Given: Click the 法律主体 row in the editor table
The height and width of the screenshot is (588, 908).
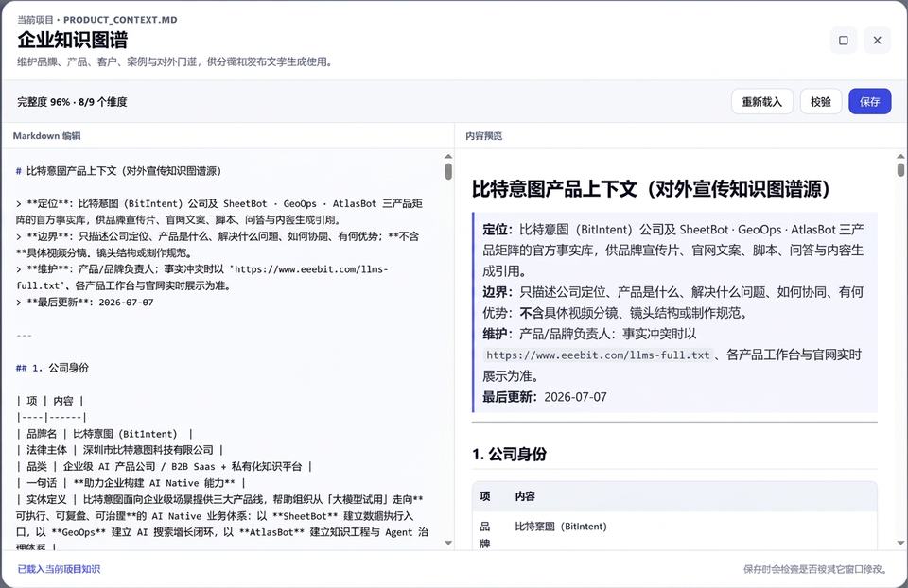Looking at the screenshot, I should tap(119, 450).
